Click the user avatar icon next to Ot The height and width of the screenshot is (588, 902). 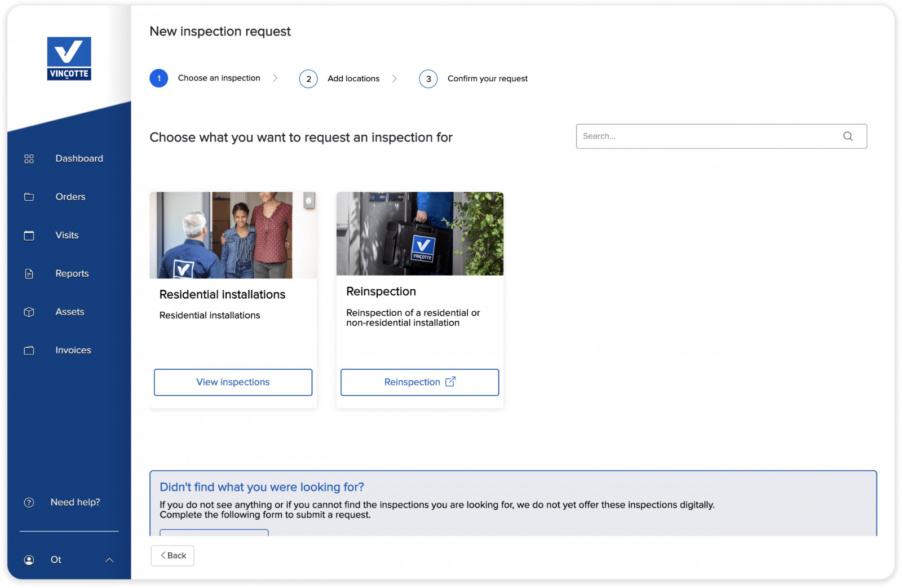pos(29,559)
